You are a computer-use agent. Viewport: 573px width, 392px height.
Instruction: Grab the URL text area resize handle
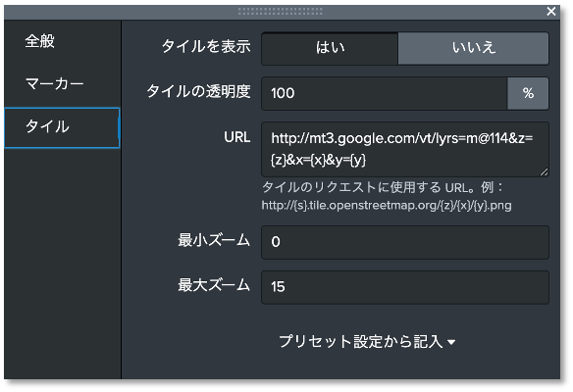tap(544, 171)
